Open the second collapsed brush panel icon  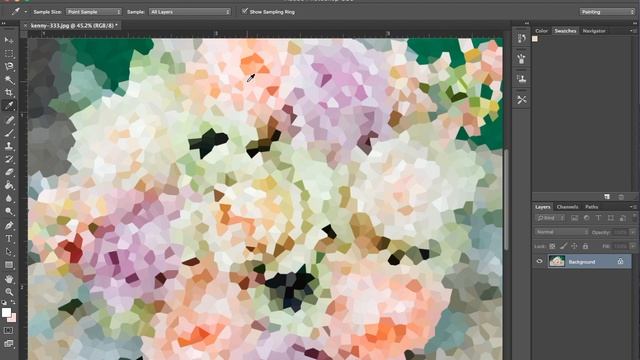point(521,59)
